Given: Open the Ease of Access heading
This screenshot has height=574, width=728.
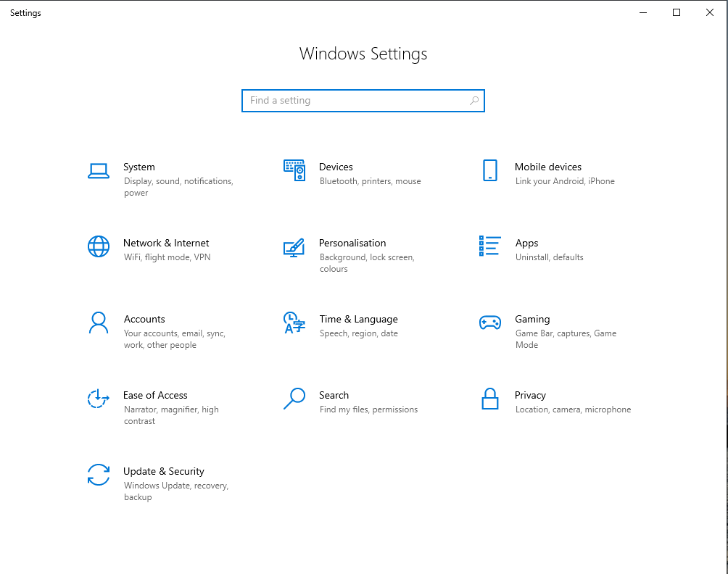Looking at the screenshot, I should (156, 396).
